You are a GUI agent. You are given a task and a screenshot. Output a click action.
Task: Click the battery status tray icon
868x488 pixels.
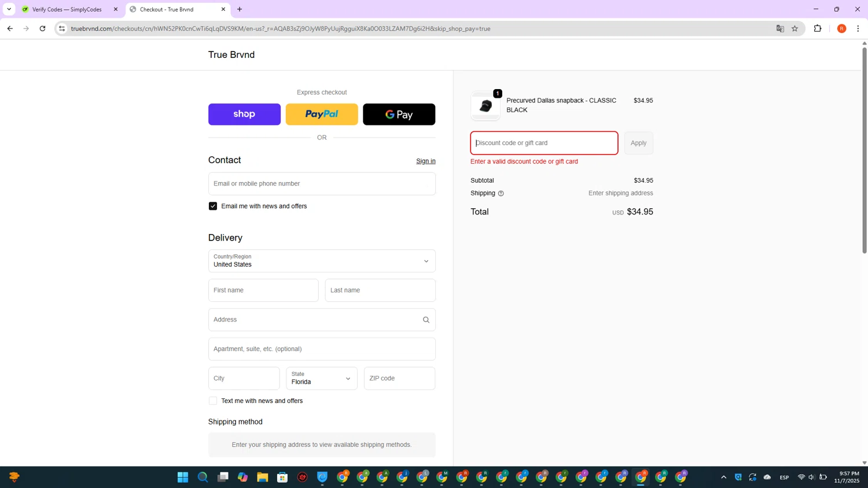coord(823,477)
